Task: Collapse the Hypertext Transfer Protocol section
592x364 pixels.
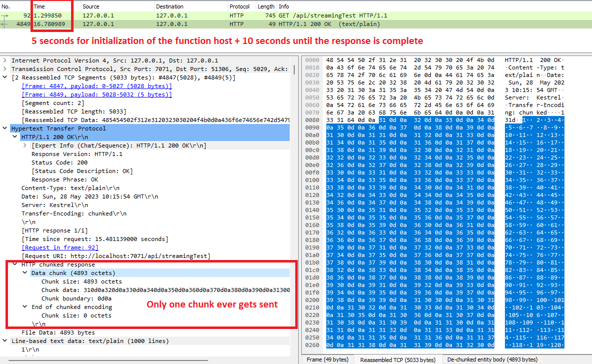Action: (x=5, y=128)
